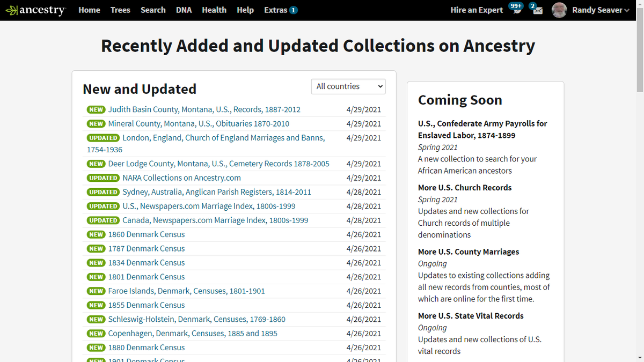This screenshot has width=644, height=362.
Task: Select the 4/26/2021 date for 1787 Denmark Census
Action: tap(364, 249)
